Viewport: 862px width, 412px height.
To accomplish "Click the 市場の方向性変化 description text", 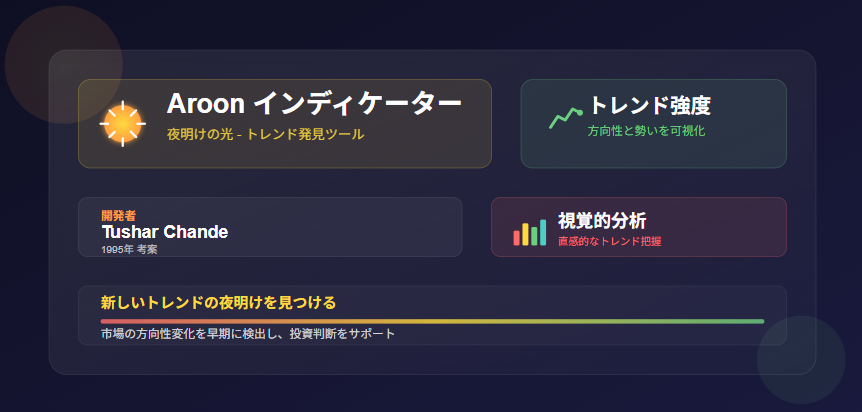I will coord(248,334).
